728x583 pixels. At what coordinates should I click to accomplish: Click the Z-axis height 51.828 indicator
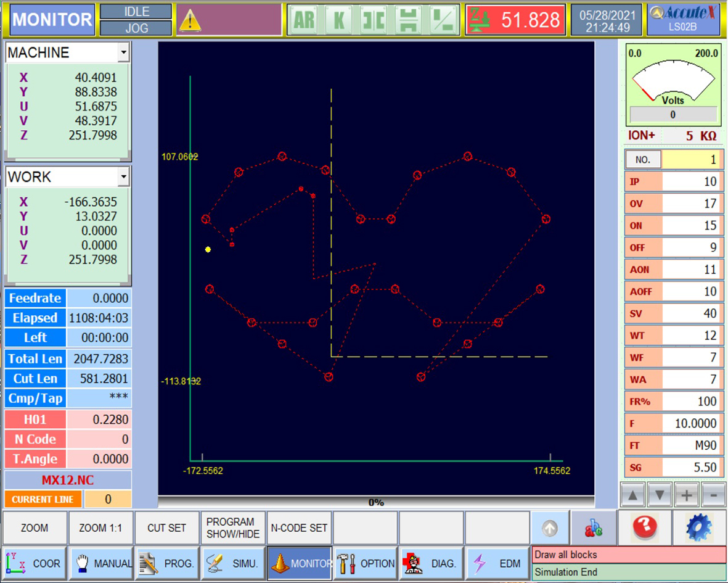pyautogui.click(x=515, y=20)
